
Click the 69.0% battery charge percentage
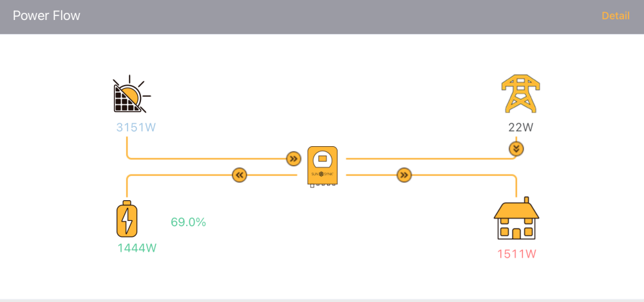coord(188,222)
